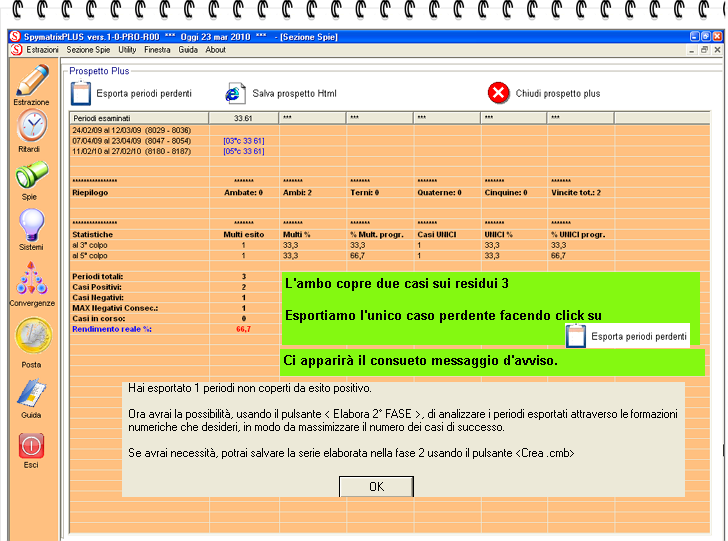The image size is (728, 541).
Task: Click the Riepilogo row label
Action: click(90, 192)
